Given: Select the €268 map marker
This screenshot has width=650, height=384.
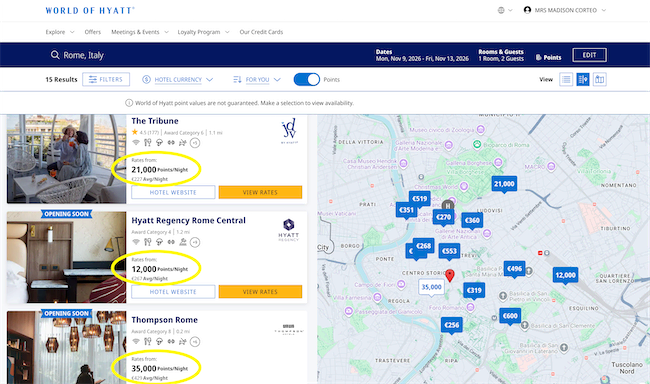Looking at the screenshot, I should [424, 246].
